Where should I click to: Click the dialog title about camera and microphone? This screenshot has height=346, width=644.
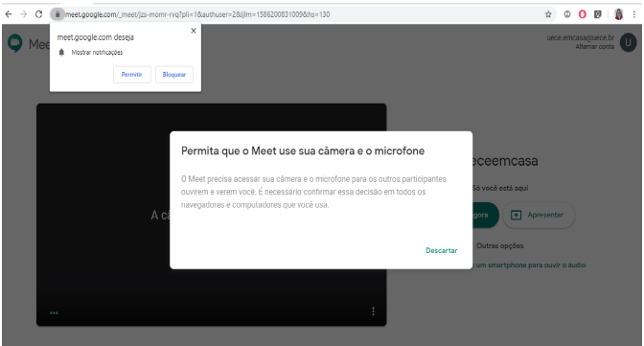click(x=303, y=151)
